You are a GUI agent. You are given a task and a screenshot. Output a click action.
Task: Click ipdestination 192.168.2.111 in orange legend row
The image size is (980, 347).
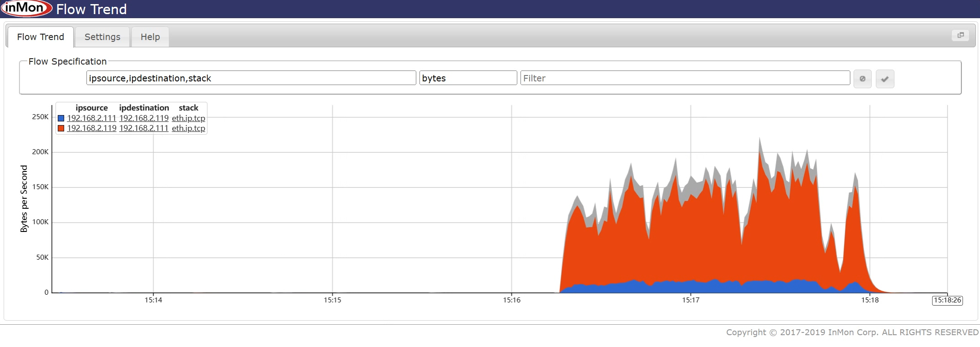click(x=144, y=128)
